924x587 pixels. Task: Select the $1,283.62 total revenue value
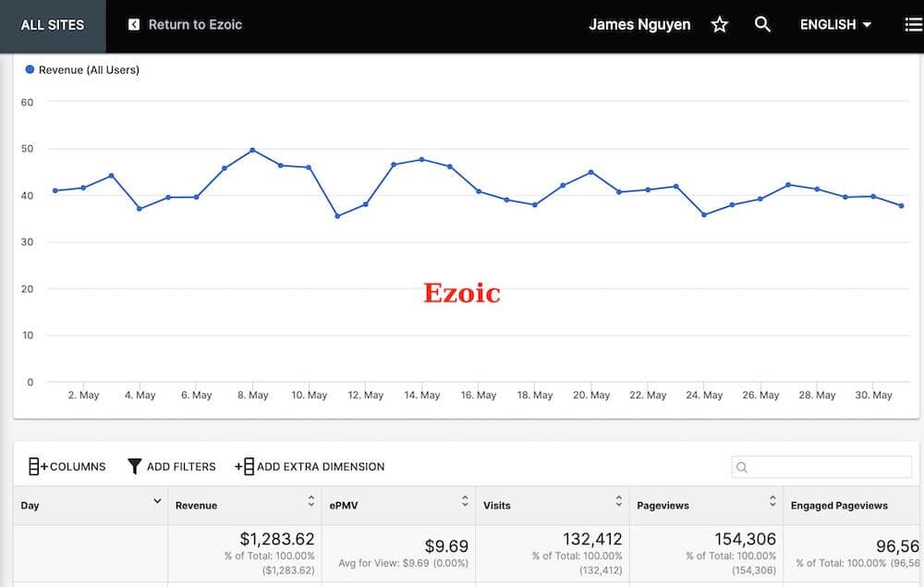277,539
